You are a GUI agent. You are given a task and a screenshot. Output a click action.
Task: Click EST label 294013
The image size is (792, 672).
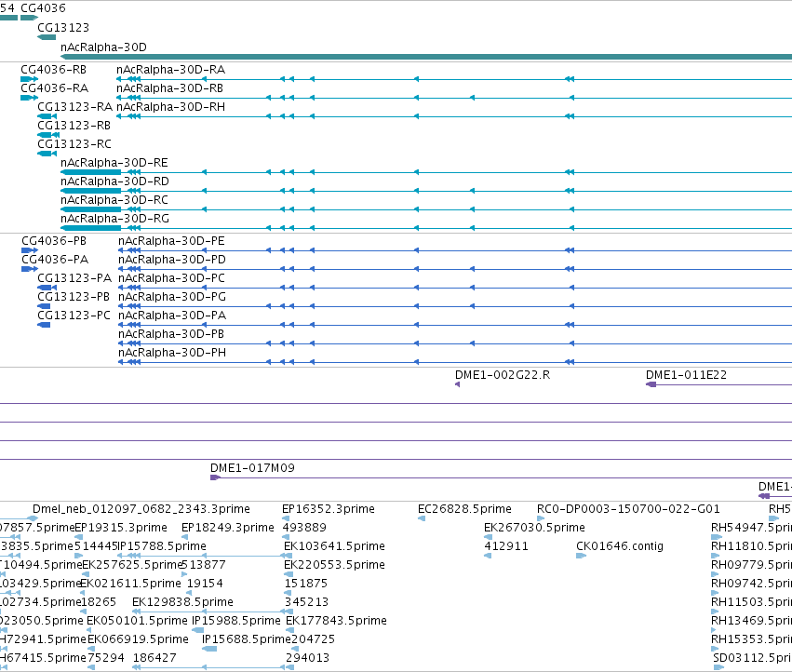click(x=308, y=658)
